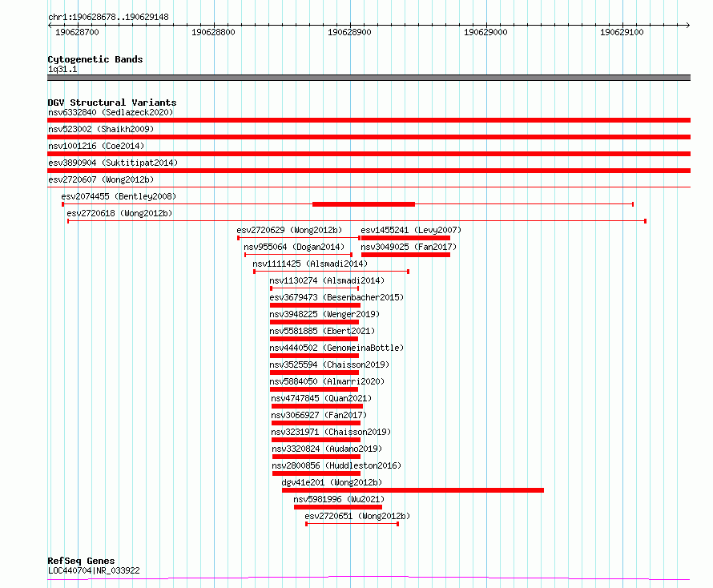Click the thick red bar of esv2074455

click(364, 204)
